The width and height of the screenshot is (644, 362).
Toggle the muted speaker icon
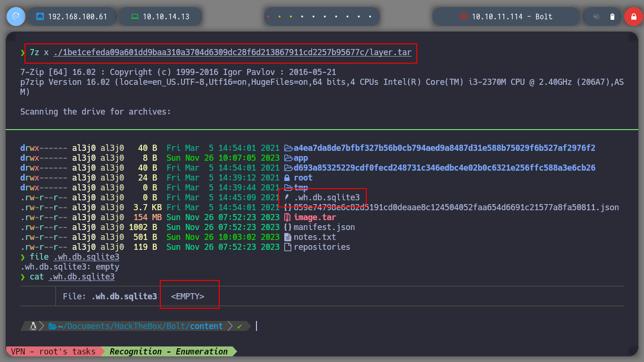tap(596, 16)
